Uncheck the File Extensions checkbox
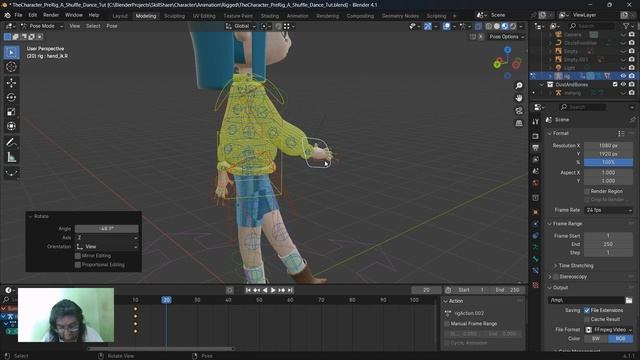640x360 pixels. pyautogui.click(x=587, y=310)
